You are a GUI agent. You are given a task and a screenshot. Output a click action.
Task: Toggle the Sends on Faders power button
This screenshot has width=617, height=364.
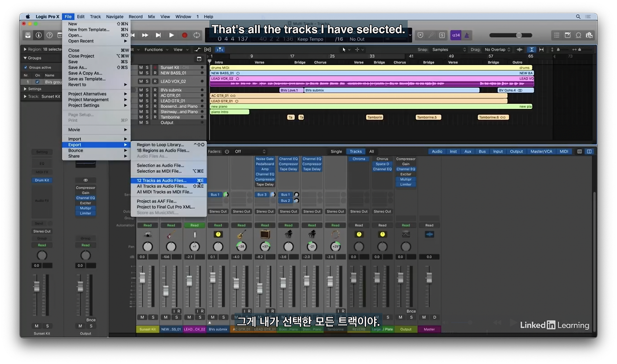click(x=227, y=151)
